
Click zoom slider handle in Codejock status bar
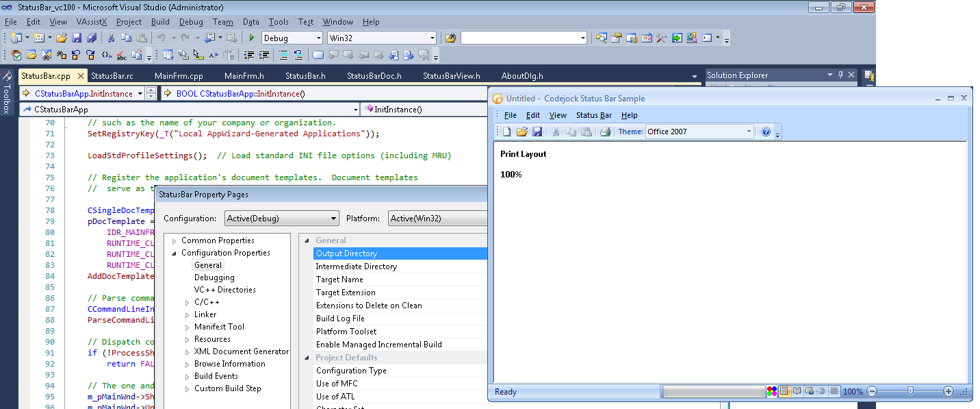tap(910, 391)
